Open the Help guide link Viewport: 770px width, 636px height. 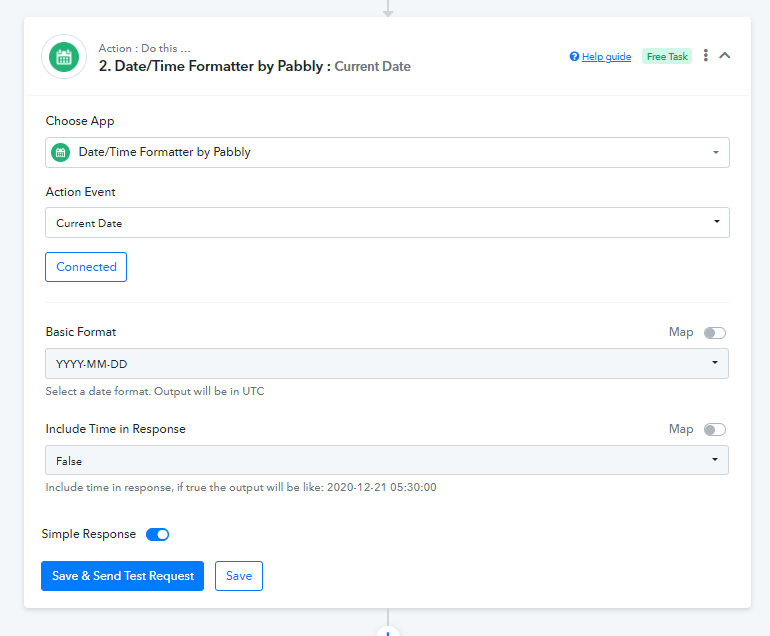(x=606, y=57)
